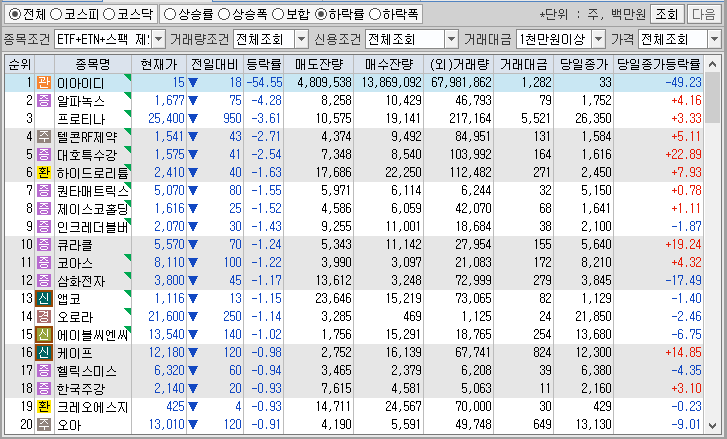Click the 매수잔량 column header
Screen dimensions: 727x439
pos(389,64)
